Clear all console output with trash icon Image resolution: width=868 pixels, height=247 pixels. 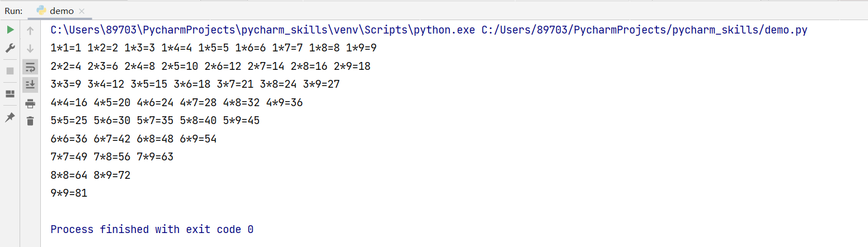click(30, 121)
